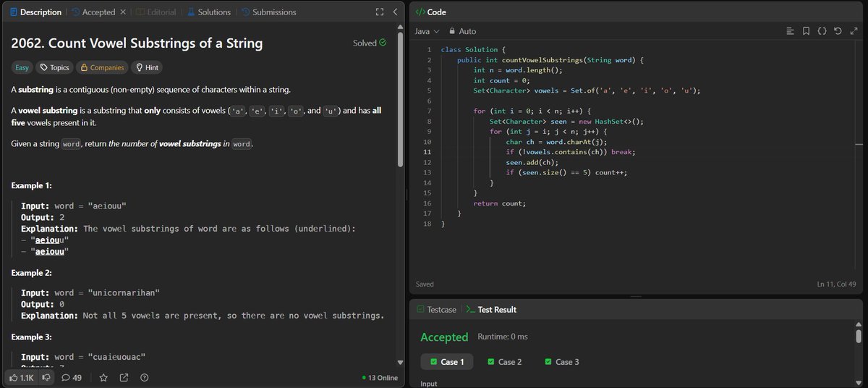Open the Description tab
Screen dimensions: 868x388
tap(35, 12)
